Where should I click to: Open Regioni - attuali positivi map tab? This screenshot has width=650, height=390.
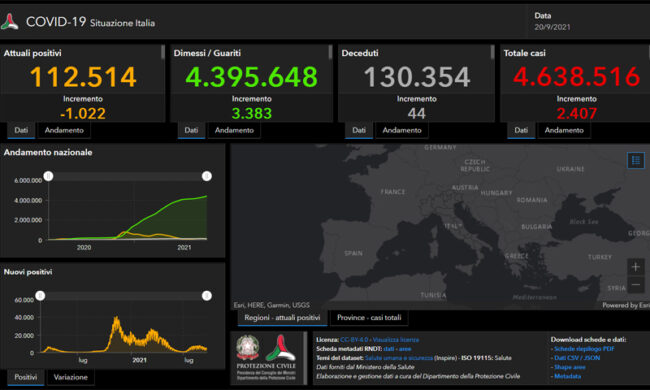pyautogui.click(x=282, y=317)
